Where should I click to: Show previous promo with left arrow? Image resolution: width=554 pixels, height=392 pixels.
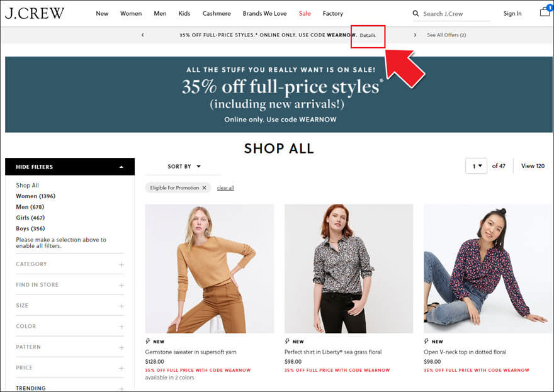click(x=143, y=35)
